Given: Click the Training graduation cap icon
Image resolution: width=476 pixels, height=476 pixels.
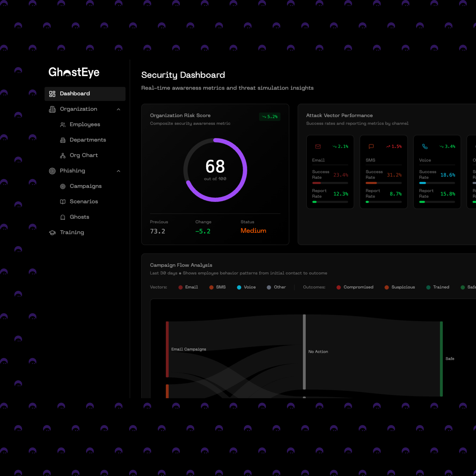Looking at the screenshot, I should click(52, 233).
